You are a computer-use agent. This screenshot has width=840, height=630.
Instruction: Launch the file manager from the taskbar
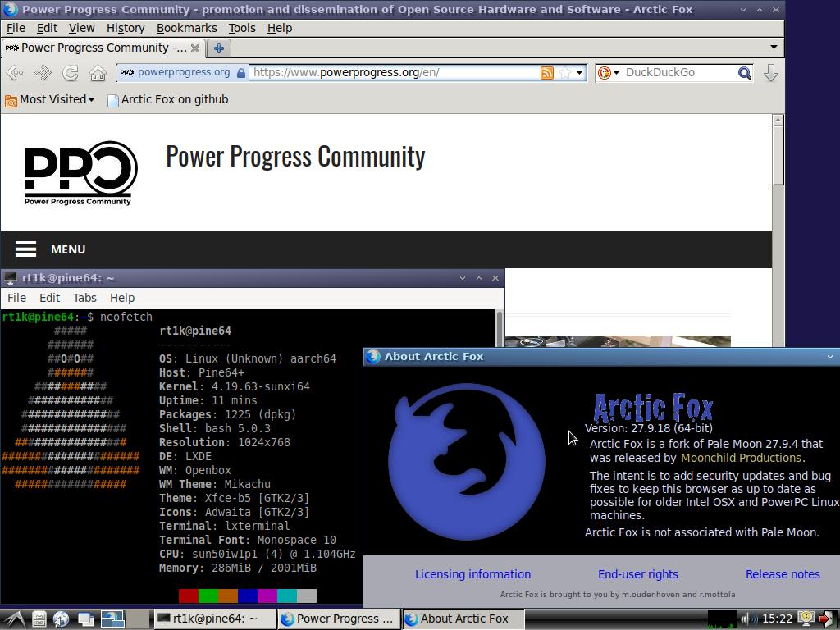39,619
